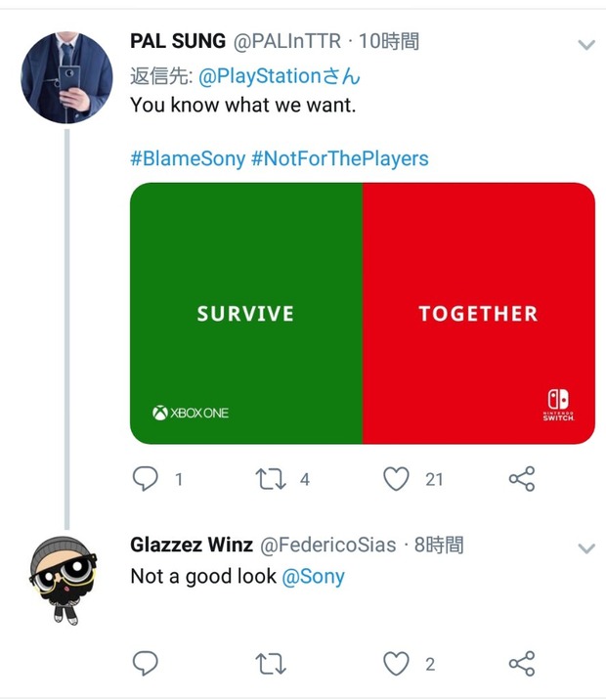
Task: Click the Glazzez Winz display name
Action: (x=192, y=545)
